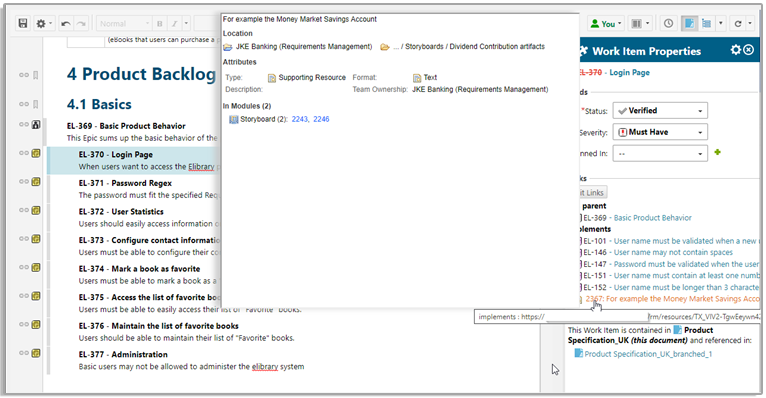Switch to document view mode
This screenshot has width=766, height=398.
pyautogui.click(x=689, y=23)
